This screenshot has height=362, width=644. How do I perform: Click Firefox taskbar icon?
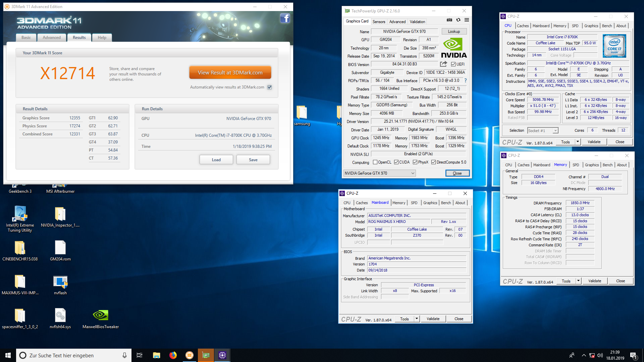[x=173, y=355]
